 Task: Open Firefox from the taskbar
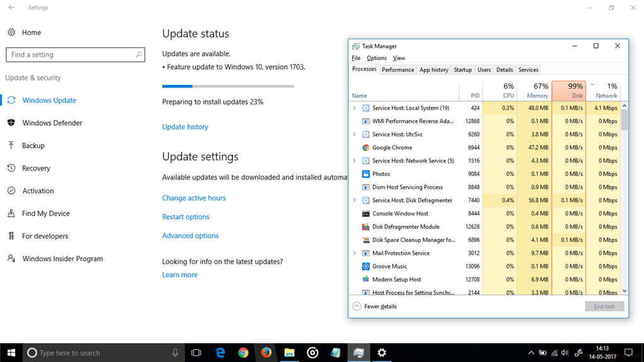(266, 353)
